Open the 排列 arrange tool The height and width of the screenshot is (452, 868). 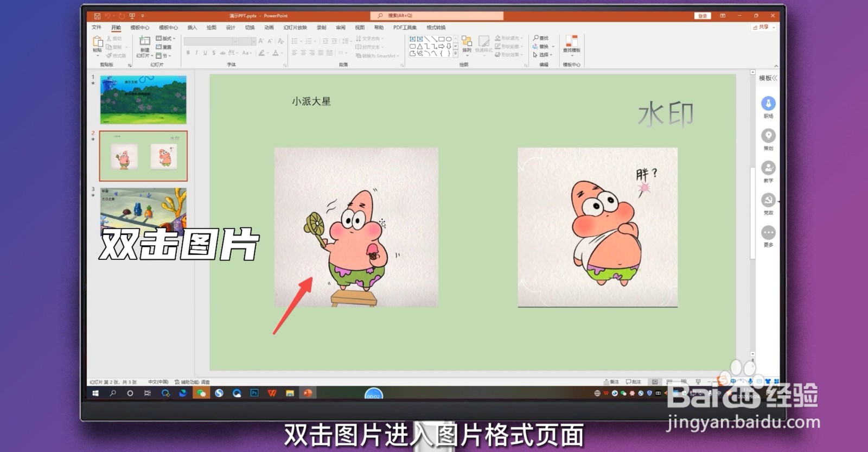[467, 45]
